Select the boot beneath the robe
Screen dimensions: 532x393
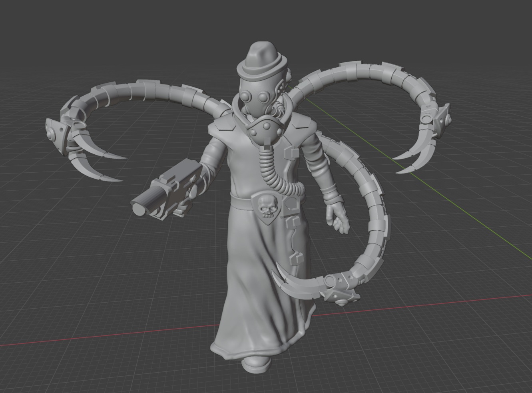click(x=256, y=363)
